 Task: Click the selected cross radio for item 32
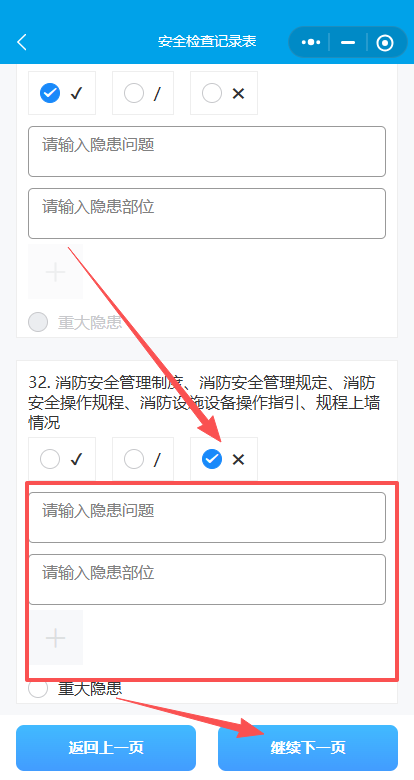click(212, 459)
